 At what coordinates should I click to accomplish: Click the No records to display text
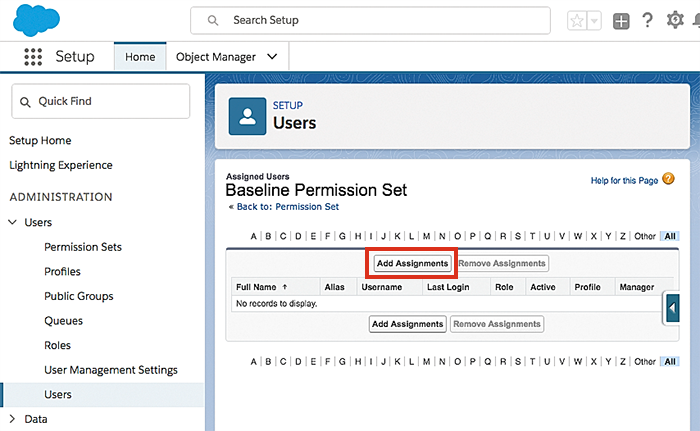point(276,304)
